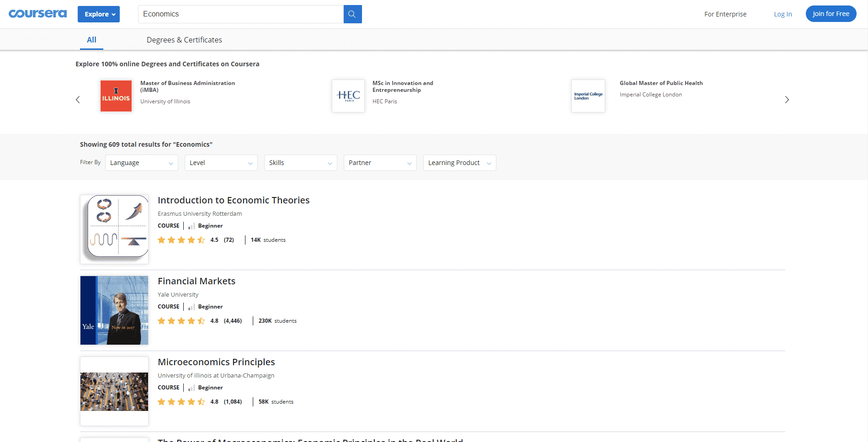Open the Imperial College London logo
The height and width of the screenshot is (442, 868).
pos(588,96)
